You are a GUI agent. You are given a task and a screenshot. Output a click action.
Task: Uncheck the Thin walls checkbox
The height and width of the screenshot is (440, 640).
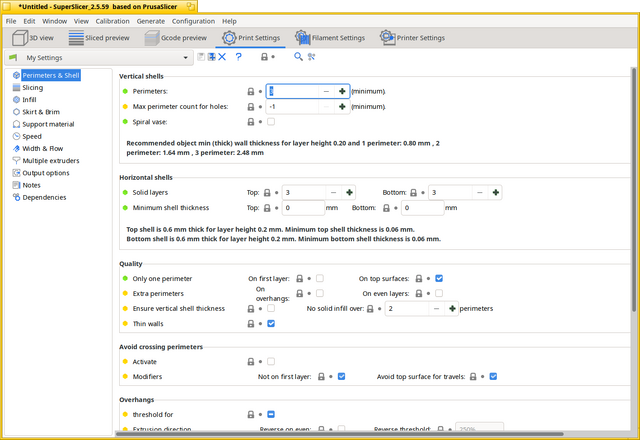point(271,324)
